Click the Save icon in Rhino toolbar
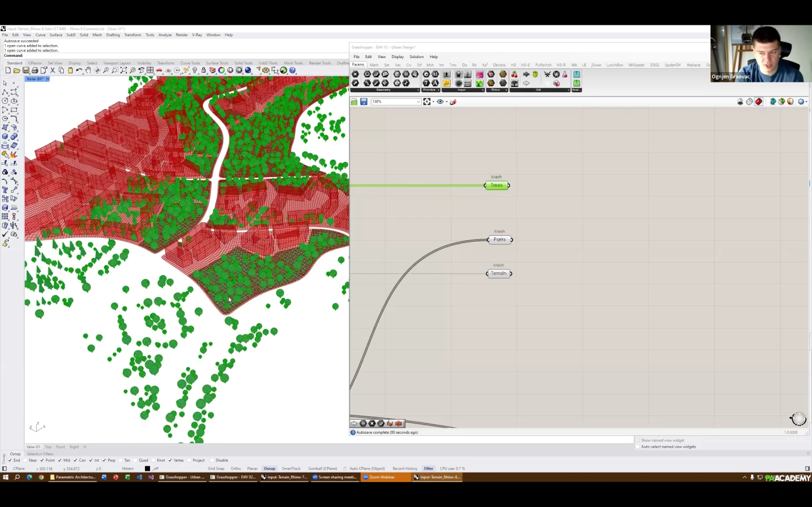The image size is (812, 507). click(x=26, y=70)
